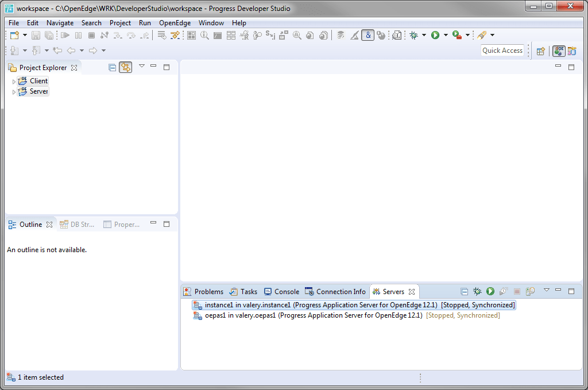
Task: Click the four-pane grid icon in toolbar
Action: (x=192, y=35)
